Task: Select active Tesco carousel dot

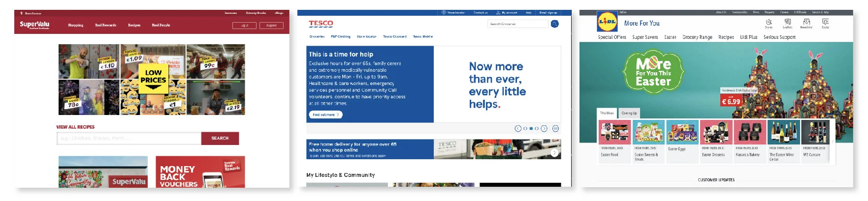Action: [x=531, y=129]
